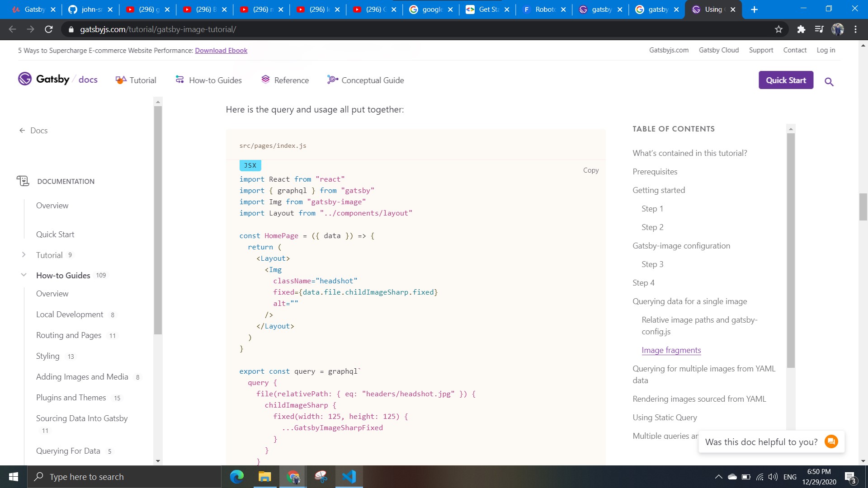Screen dimensions: 868x488
Task: Switch to Chrome in taskbar
Action: click(293, 477)
